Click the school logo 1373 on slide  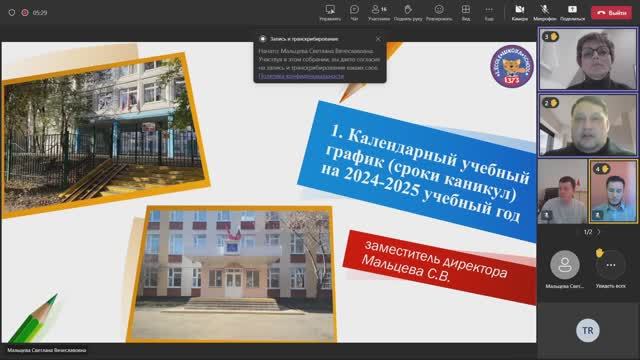click(x=512, y=66)
